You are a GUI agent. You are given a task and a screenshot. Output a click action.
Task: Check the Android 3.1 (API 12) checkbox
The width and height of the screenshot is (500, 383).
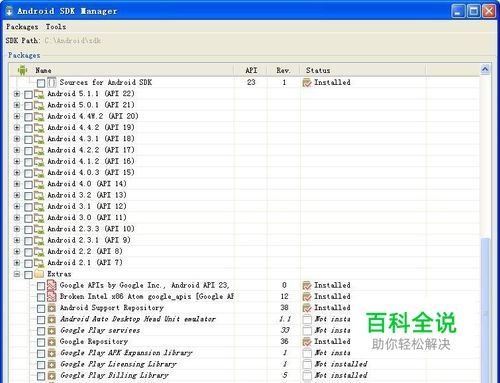pos(28,207)
